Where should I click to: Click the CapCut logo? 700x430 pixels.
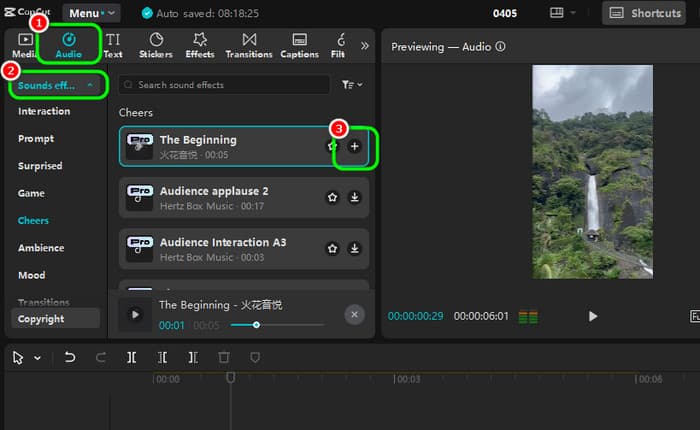click(27, 12)
